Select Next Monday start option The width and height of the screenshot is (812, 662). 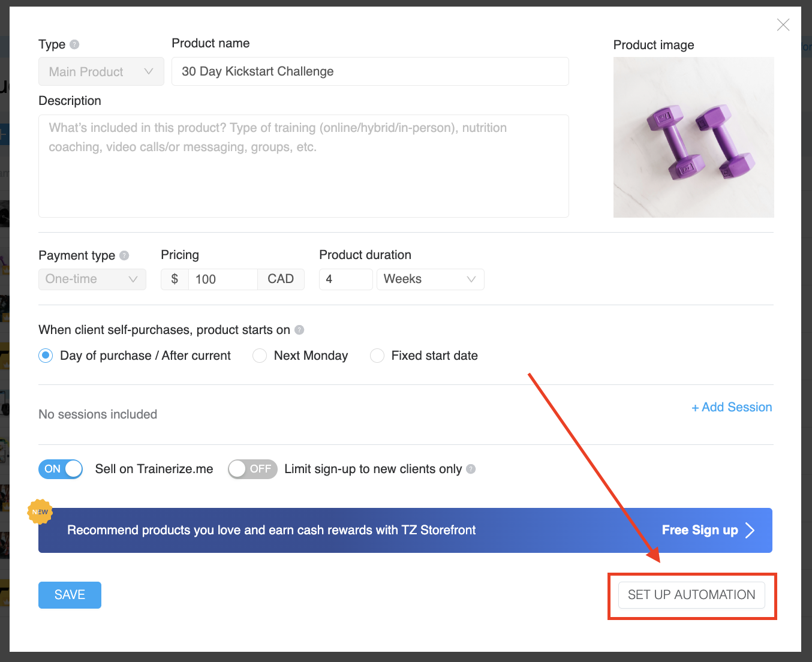pyautogui.click(x=260, y=356)
